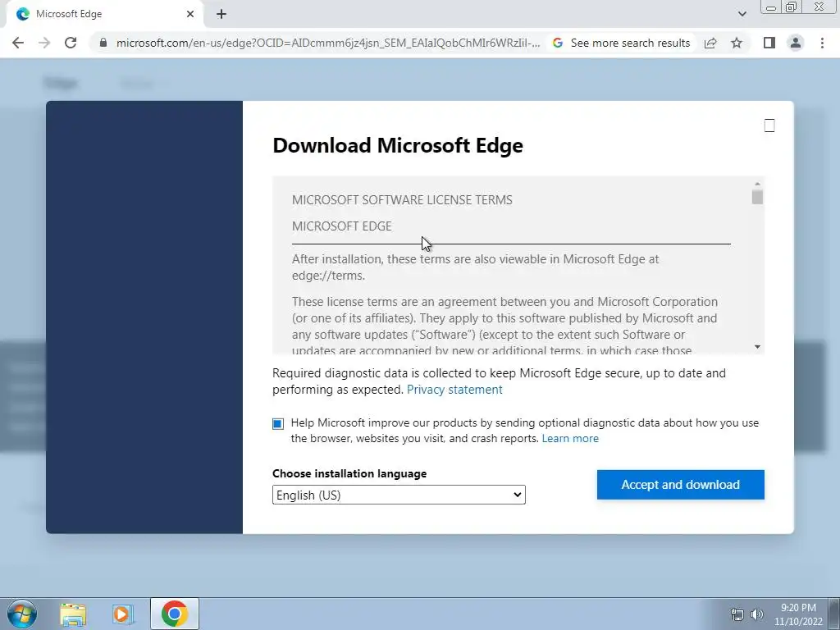Open the browser side panel
The height and width of the screenshot is (630, 840).
pos(769,43)
